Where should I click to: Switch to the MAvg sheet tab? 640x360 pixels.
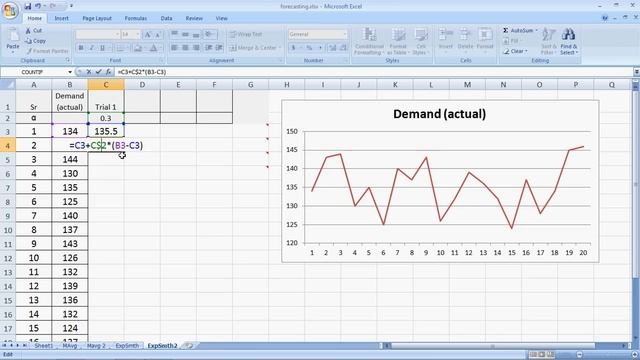(70, 346)
